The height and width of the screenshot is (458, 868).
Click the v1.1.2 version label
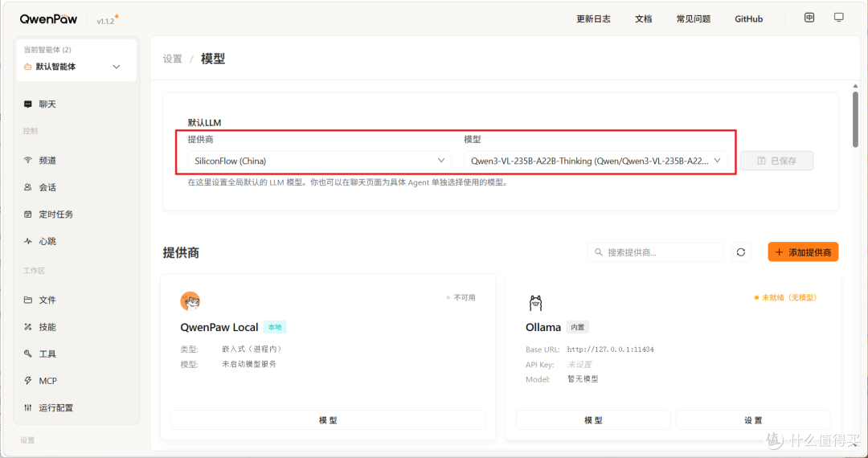[105, 21]
